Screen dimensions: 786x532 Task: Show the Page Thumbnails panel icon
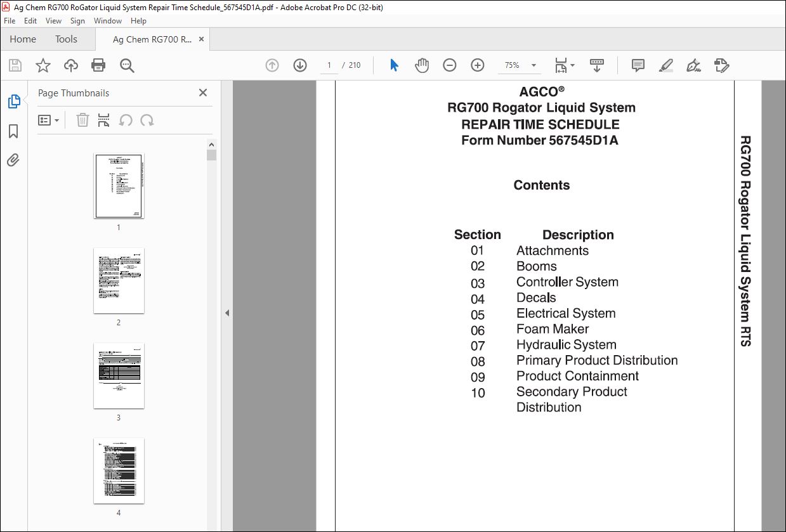pyautogui.click(x=14, y=101)
